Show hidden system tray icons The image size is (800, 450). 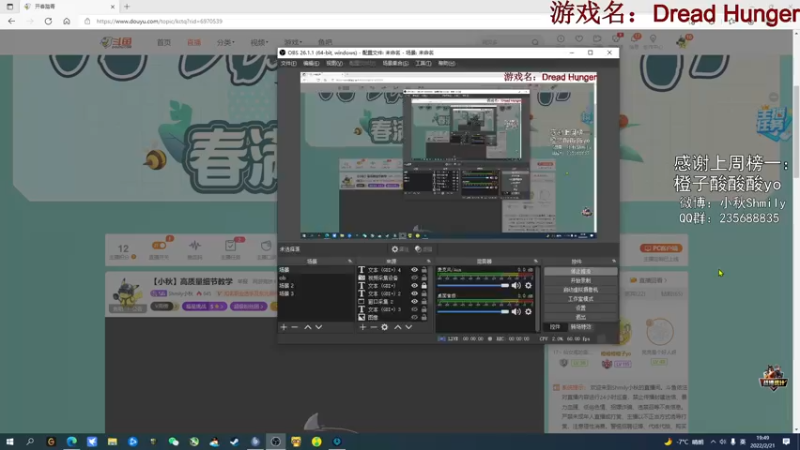pos(713,442)
